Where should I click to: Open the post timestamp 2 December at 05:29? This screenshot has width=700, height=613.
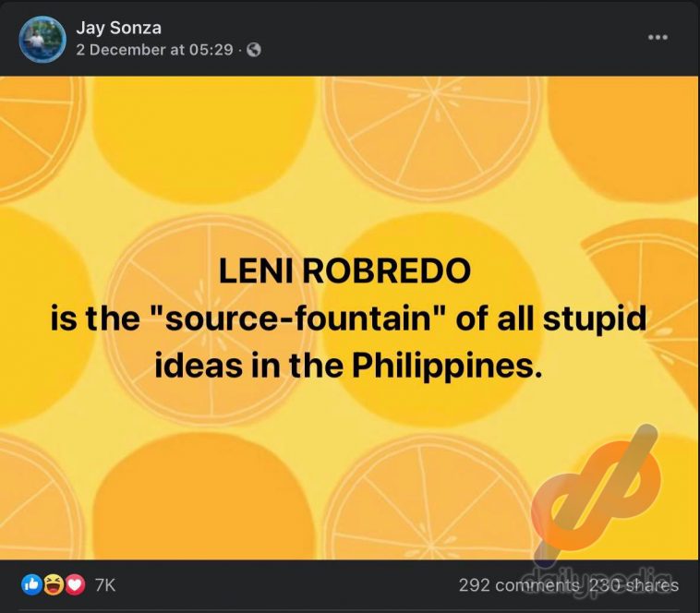154,50
